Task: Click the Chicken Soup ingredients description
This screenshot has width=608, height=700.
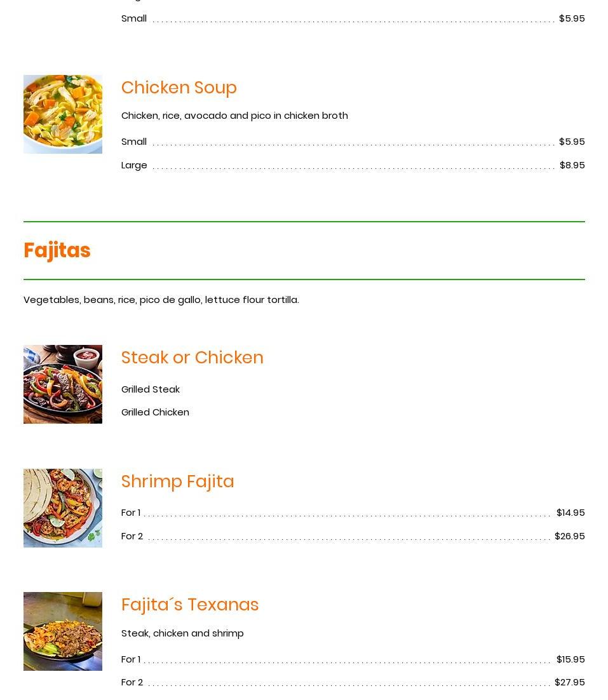Action: [x=234, y=116]
